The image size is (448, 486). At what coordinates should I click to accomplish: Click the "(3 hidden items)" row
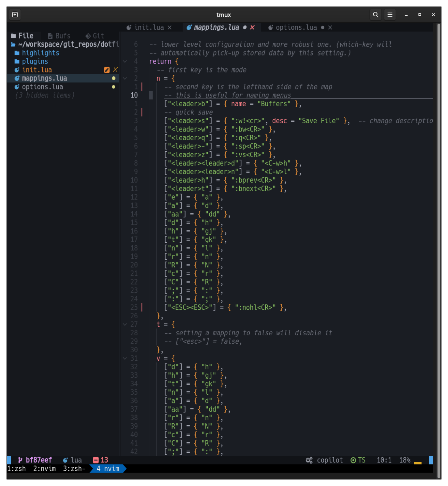tap(44, 95)
